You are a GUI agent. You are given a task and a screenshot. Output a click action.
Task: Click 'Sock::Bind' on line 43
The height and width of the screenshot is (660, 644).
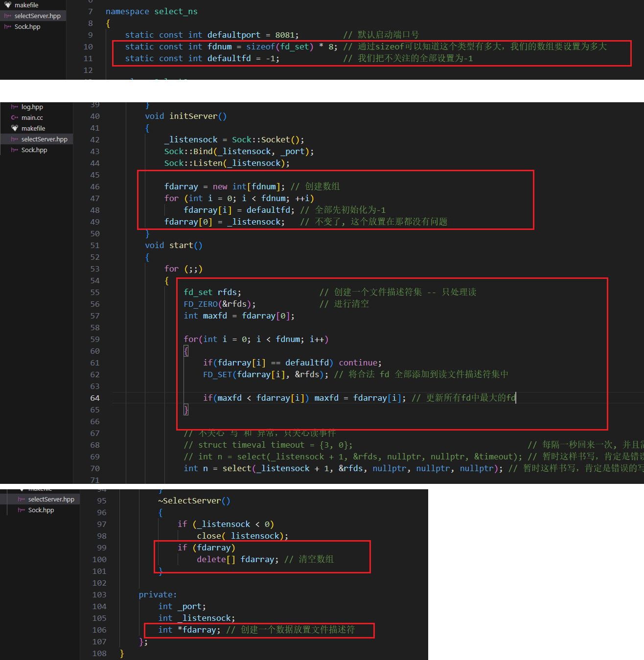(x=188, y=151)
